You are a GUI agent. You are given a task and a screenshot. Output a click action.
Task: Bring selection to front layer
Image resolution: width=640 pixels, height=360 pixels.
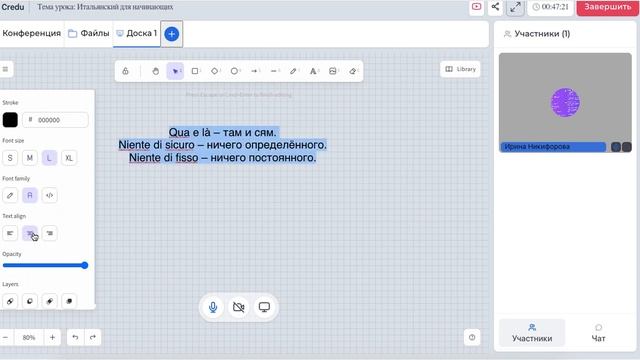[69, 301]
